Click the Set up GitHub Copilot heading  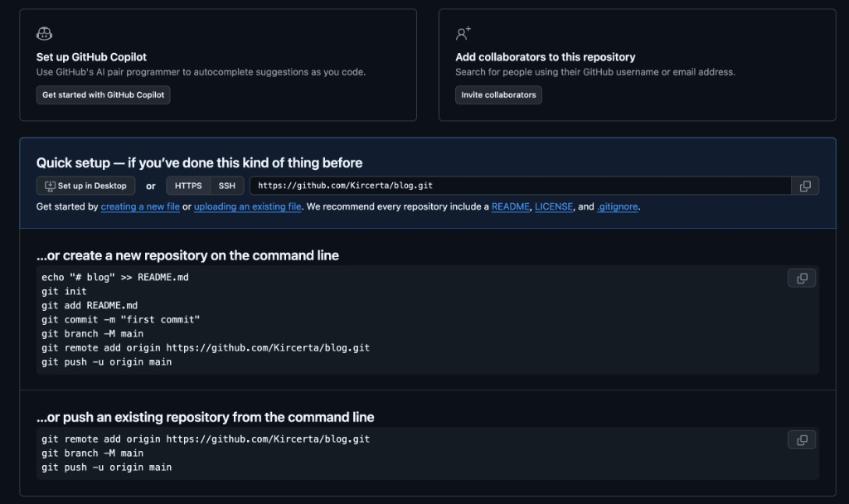click(91, 57)
